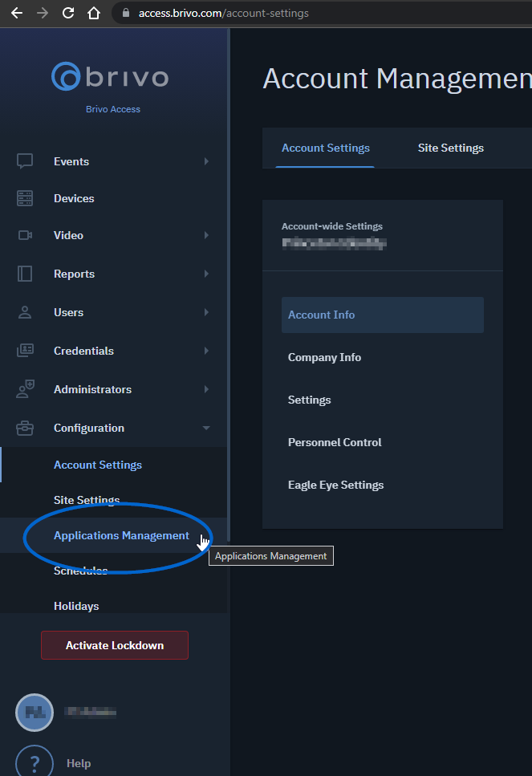
Task: Click the Reports book icon
Action: coord(25,274)
